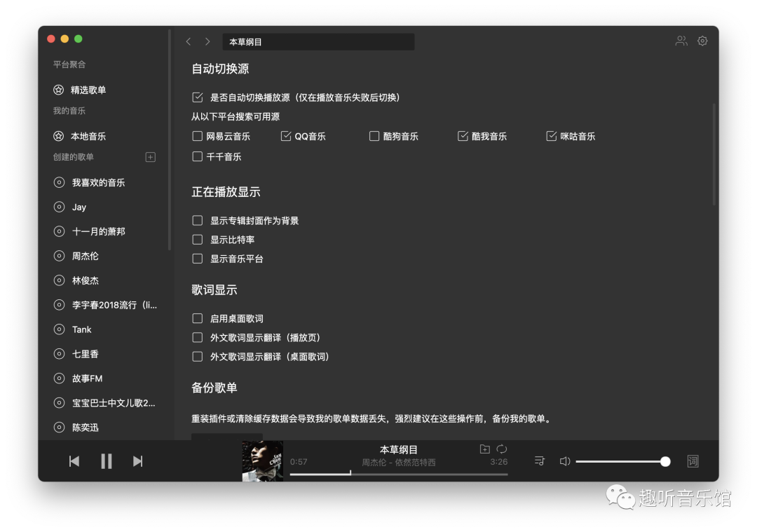Image resolution: width=757 pixels, height=532 pixels.
Task: Go forward with the right arrow
Action: (207, 41)
